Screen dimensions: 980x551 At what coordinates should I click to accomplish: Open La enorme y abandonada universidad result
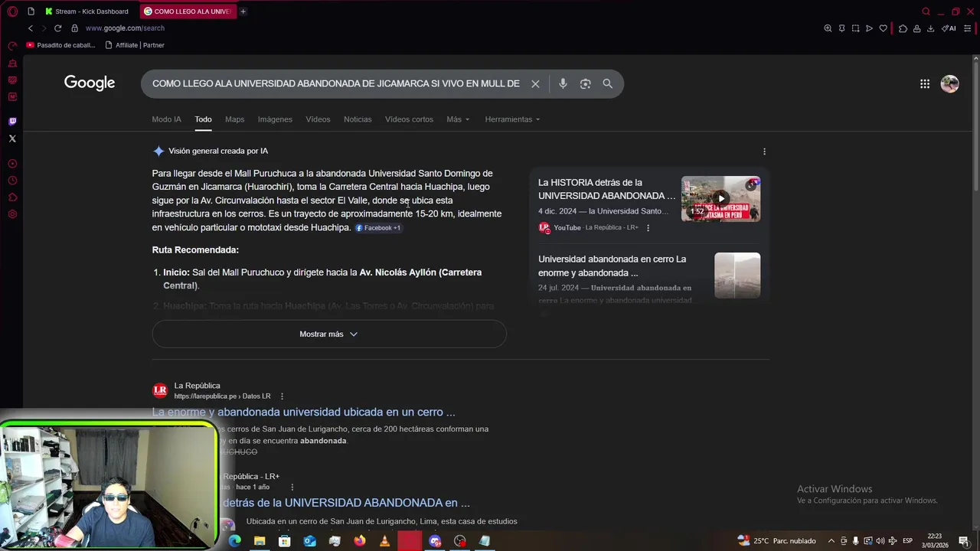pyautogui.click(x=303, y=412)
